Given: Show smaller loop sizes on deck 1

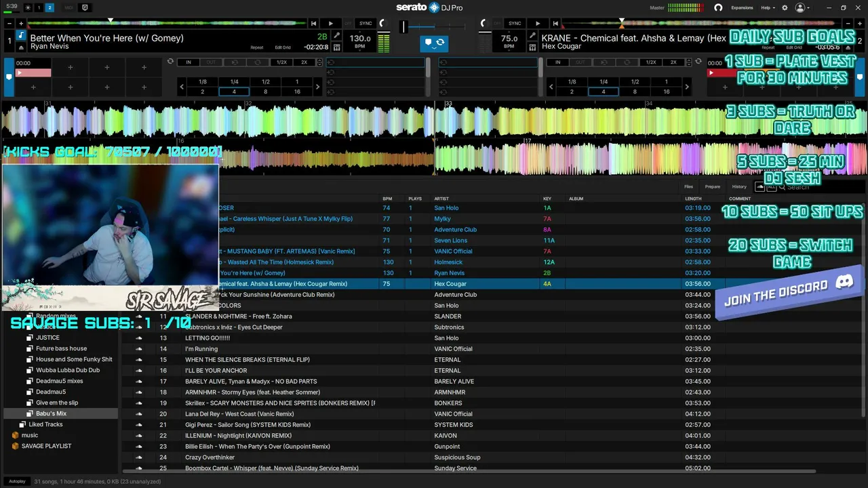Looking at the screenshot, I should pos(182,86).
